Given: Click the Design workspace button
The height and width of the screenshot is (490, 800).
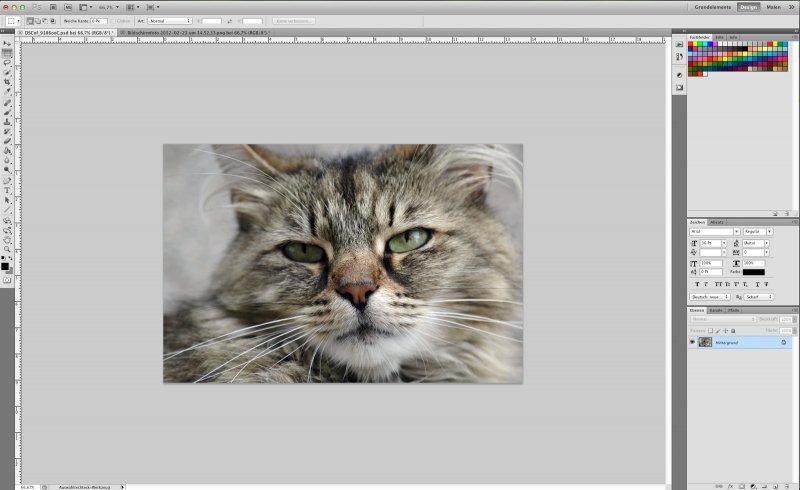Looking at the screenshot, I should point(748,7).
